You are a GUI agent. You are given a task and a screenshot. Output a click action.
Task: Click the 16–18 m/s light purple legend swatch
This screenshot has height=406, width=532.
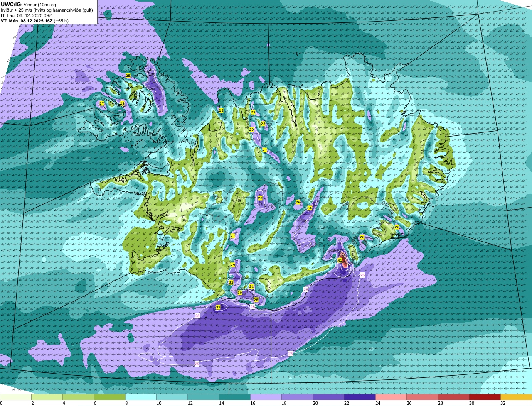pyautogui.click(x=266, y=397)
